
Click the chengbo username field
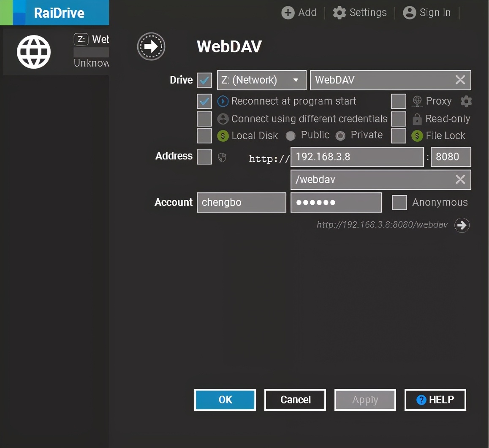pyautogui.click(x=242, y=202)
